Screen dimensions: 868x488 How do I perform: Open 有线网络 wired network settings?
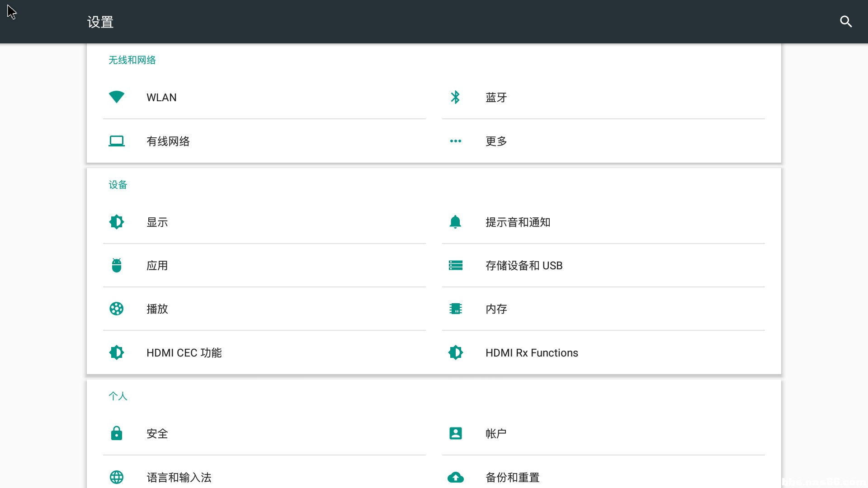[264, 141]
